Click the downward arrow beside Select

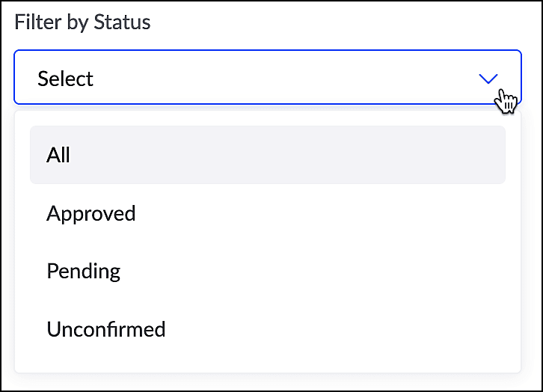pyautogui.click(x=488, y=79)
